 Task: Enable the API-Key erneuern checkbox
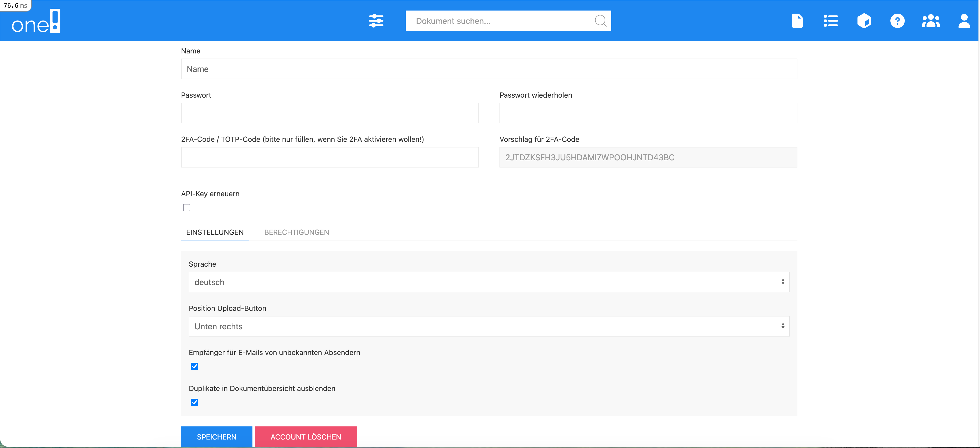coord(186,208)
